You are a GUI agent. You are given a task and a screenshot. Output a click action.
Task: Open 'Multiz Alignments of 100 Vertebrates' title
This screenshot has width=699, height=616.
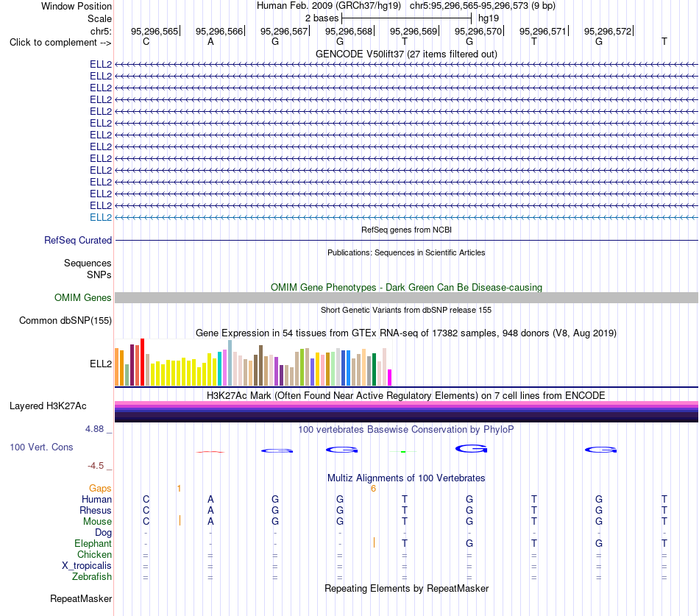pos(406,478)
